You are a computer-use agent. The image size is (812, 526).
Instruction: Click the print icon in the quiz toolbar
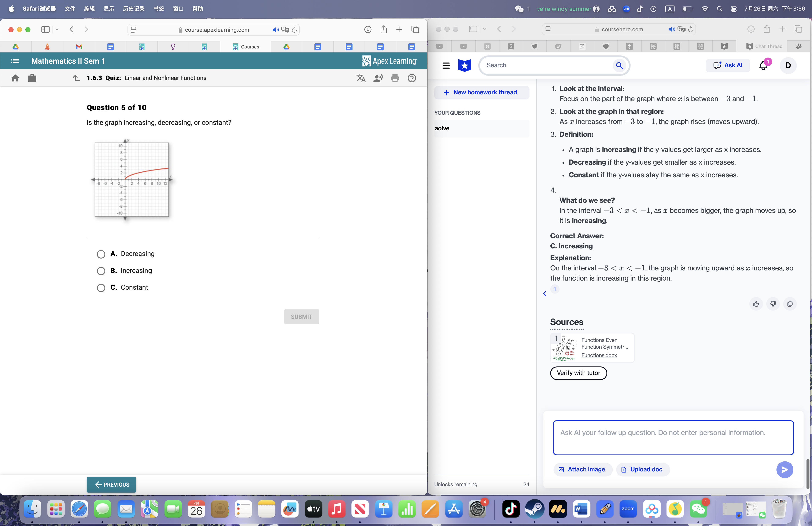(x=395, y=78)
